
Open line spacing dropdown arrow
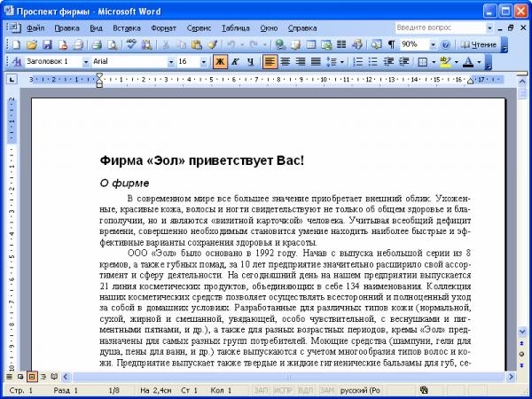pos(341,62)
